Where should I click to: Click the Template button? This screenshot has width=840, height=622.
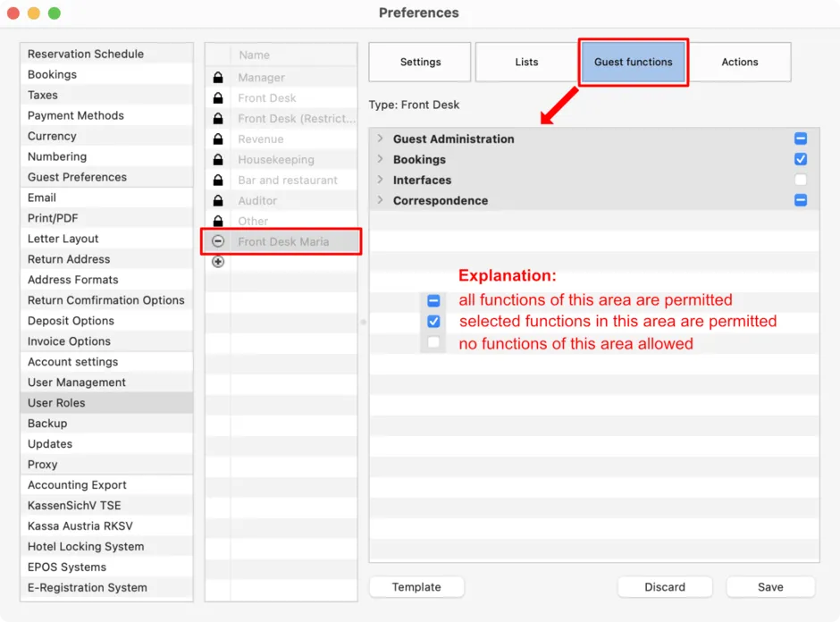click(x=416, y=587)
